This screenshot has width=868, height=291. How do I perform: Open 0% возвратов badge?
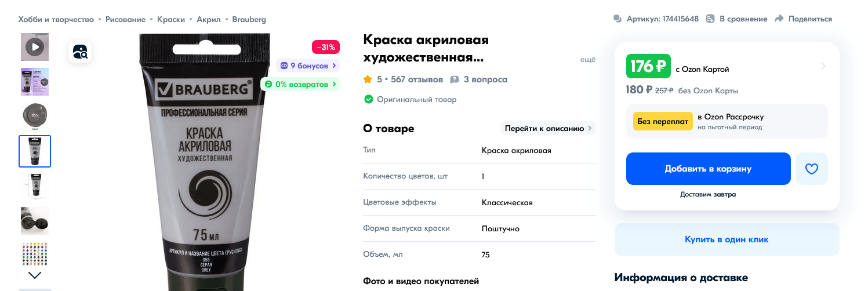pyautogui.click(x=300, y=84)
